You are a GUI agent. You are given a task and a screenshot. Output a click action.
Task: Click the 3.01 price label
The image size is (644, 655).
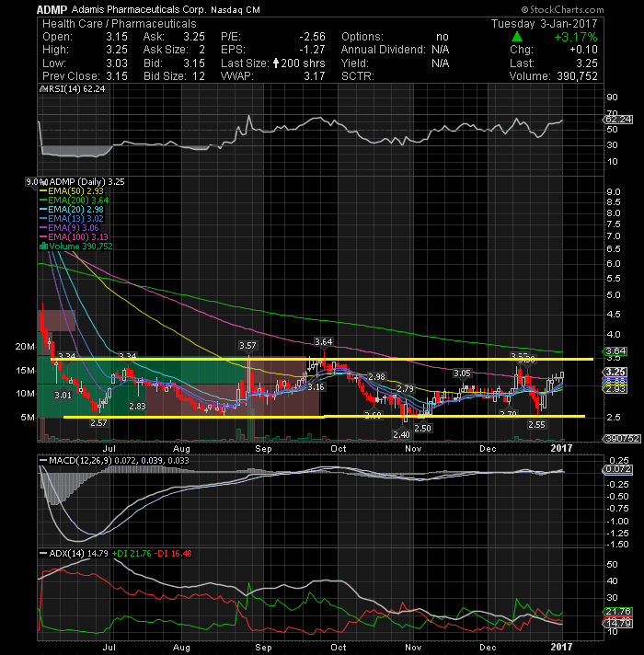tap(63, 395)
